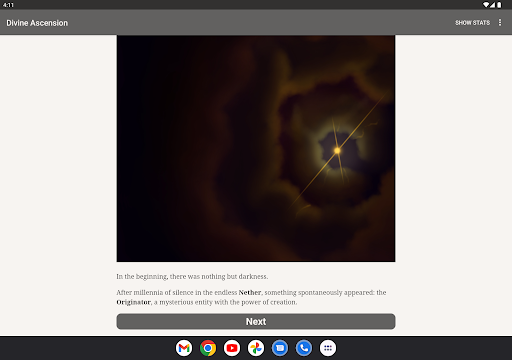Tap the cellular signal strength icon
The height and width of the screenshot is (360, 512).
pyautogui.click(x=492, y=5)
